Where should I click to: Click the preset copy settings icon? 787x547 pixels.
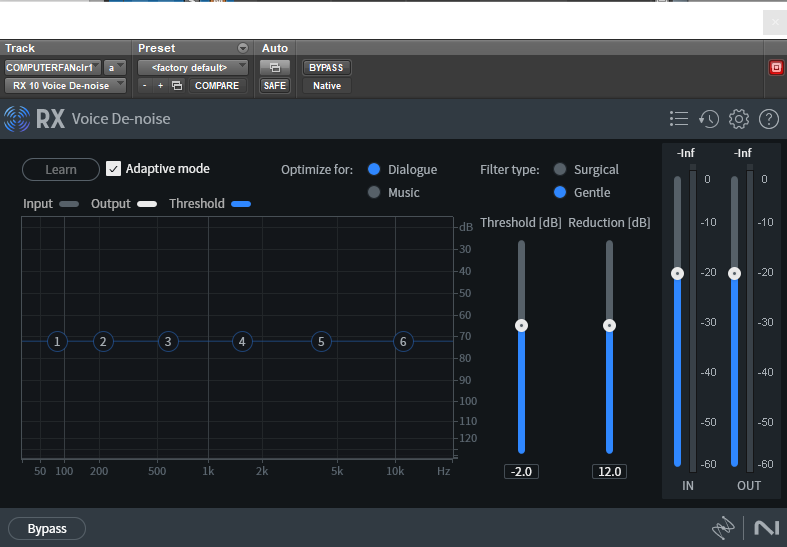(x=177, y=86)
